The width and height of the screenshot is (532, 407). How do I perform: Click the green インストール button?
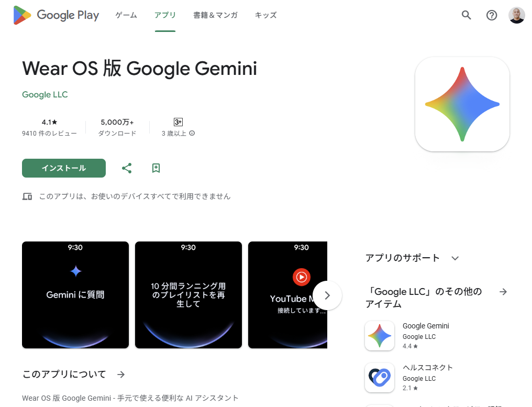64,168
